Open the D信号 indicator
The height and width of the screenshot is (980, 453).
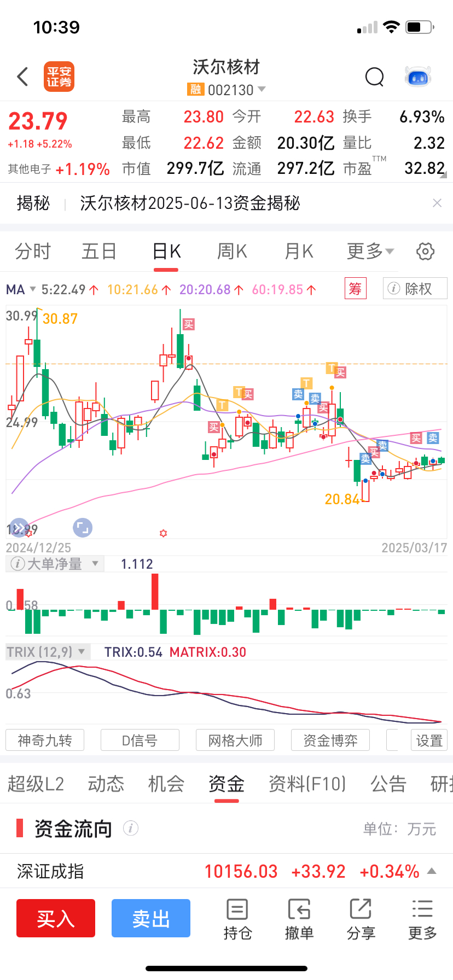pos(140,740)
